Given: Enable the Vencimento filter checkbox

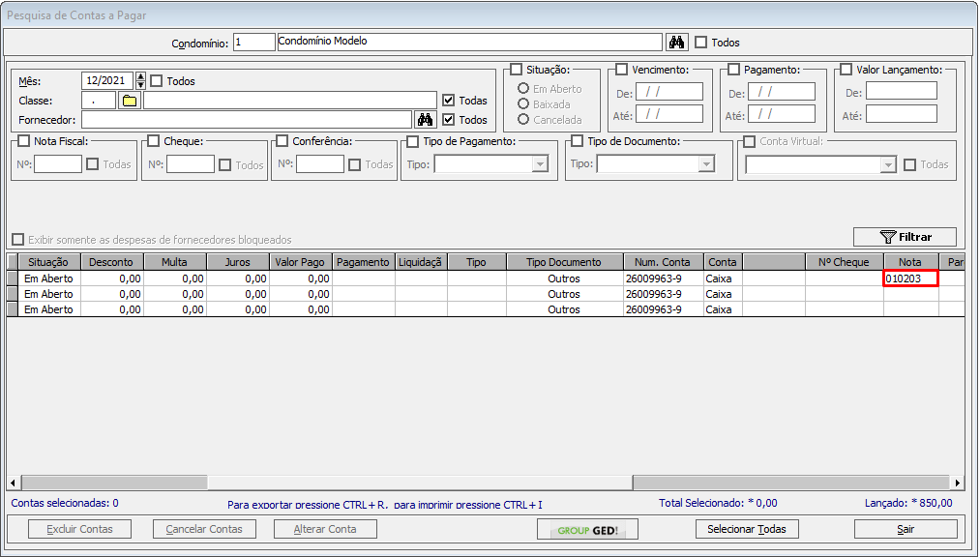Looking at the screenshot, I should tap(621, 70).
